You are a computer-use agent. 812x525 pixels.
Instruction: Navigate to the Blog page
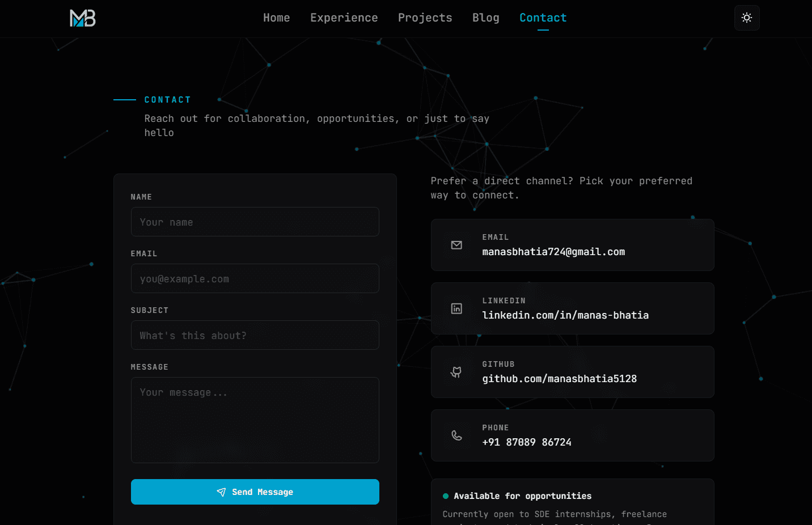pyautogui.click(x=486, y=18)
